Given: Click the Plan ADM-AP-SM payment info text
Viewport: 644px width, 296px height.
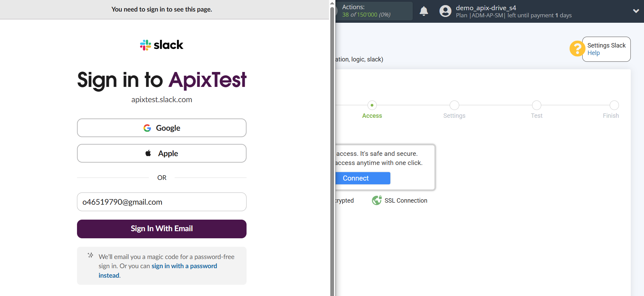Looking at the screenshot, I should point(514,15).
